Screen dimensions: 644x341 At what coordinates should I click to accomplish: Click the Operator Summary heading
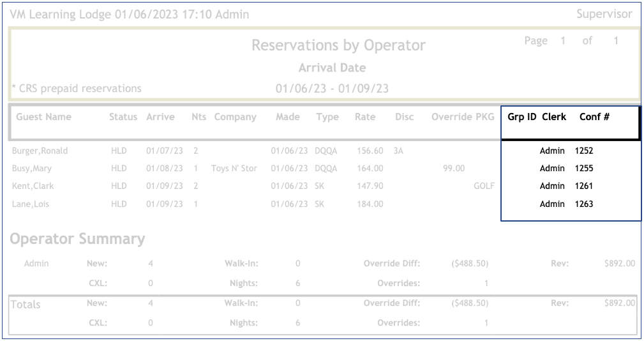77,239
